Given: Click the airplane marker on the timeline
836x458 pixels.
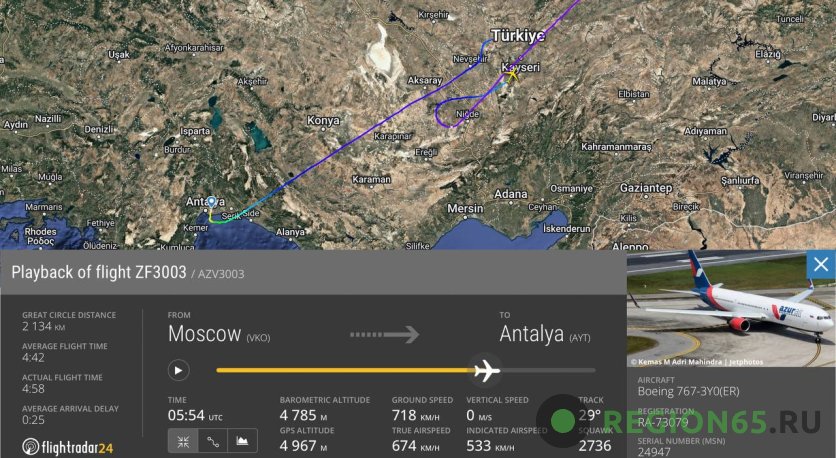Looking at the screenshot, I should tap(485, 370).
